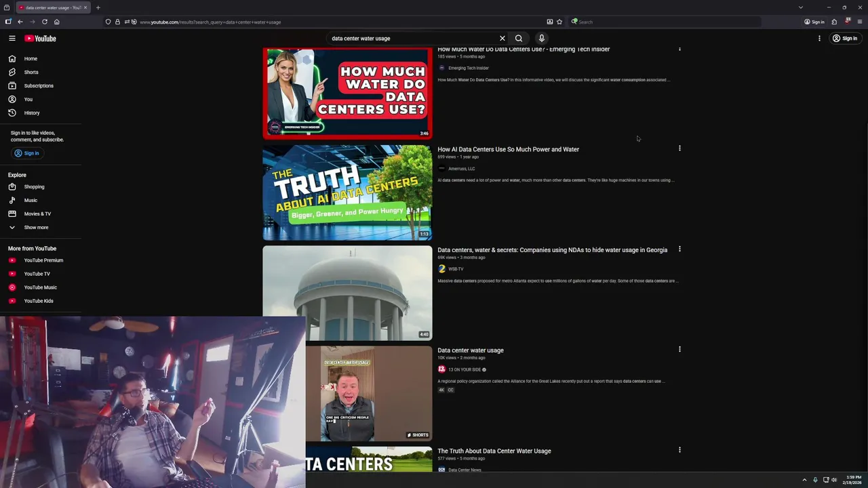This screenshot has width=868, height=488.
Task: Open the Emerging Tech Insider channel
Action: pos(468,68)
